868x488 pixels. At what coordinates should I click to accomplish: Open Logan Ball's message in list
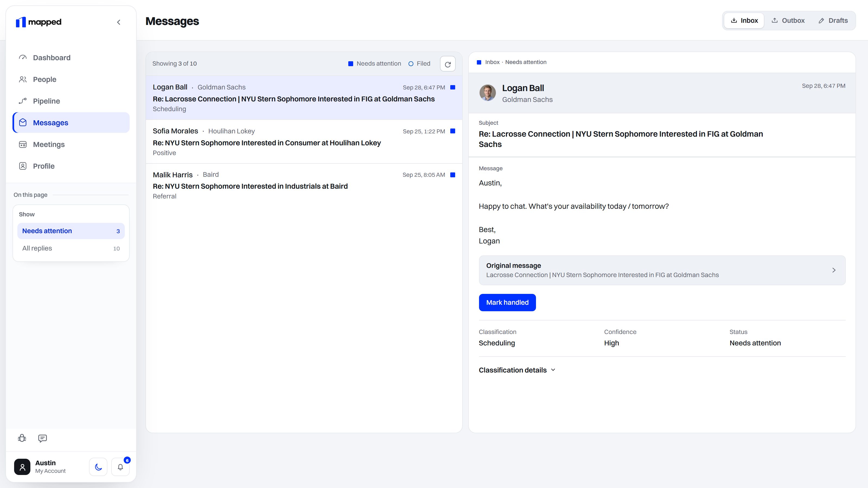click(x=304, y=98)
